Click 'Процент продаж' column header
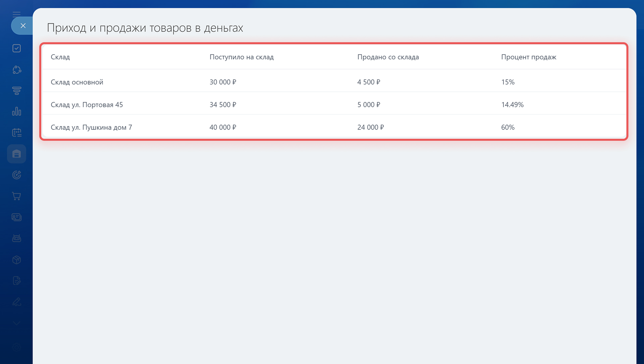644x364 pixels. click(529, 57)
